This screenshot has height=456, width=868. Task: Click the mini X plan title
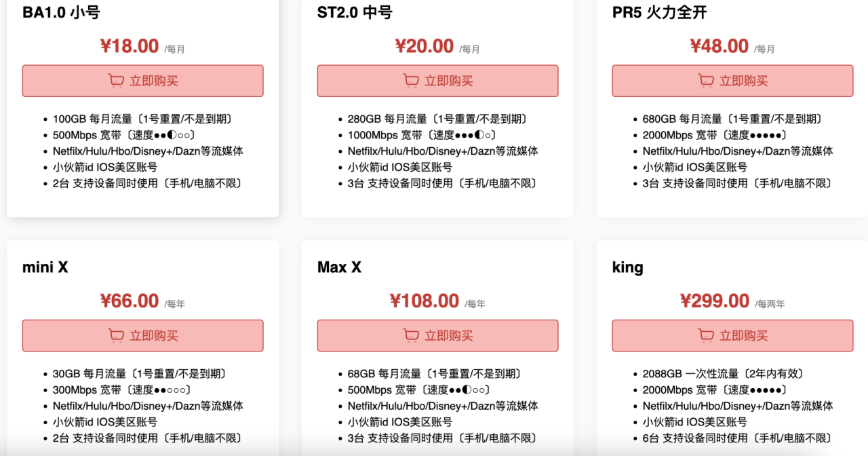(45, 267)
